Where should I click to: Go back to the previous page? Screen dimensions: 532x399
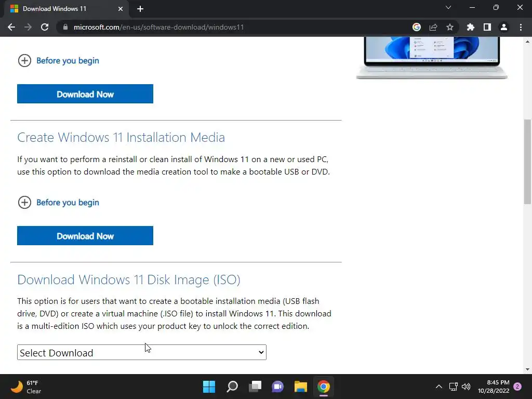click(x=11, y=27)
